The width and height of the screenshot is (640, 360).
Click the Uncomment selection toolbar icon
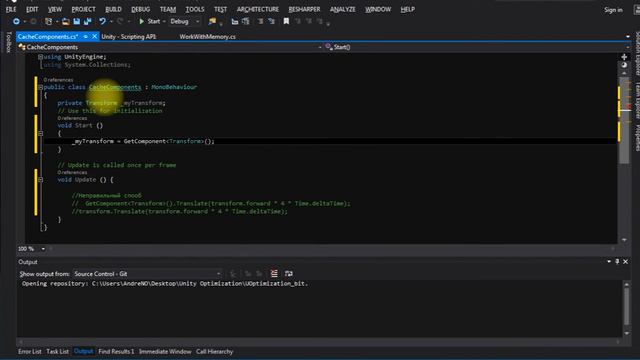271,21
